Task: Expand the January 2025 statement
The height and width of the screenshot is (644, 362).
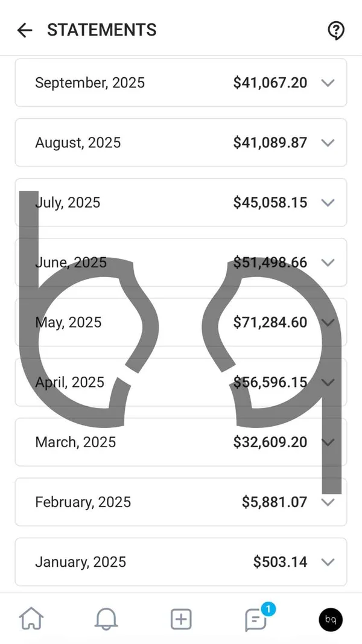Action: point(328,562)
